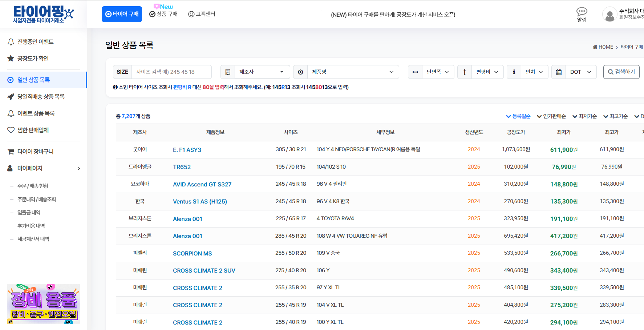This screenshot has height=330, width=644.
Task: Open the 제조사 dropdown filter
Action: pos(262,72)
